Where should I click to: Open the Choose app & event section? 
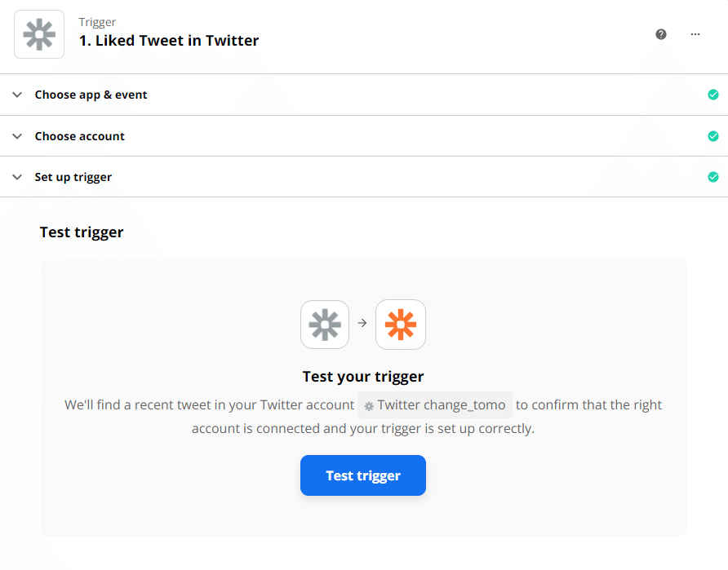364,95
